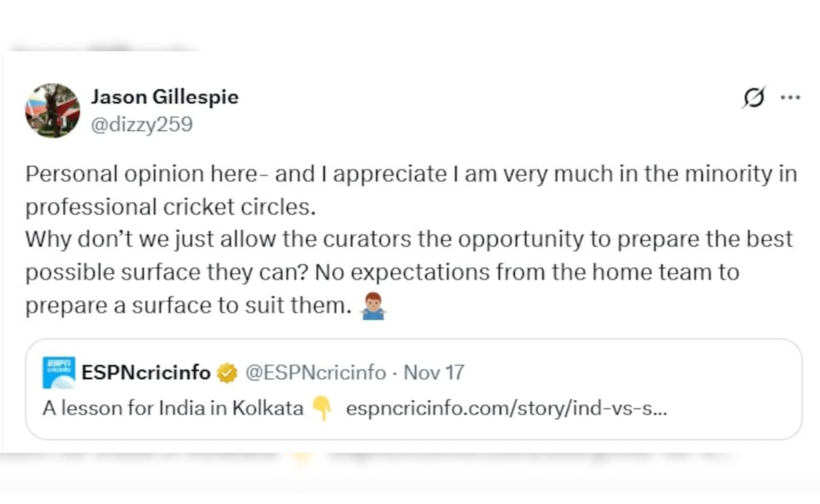Click the "possible surface they can?" line
Screen dimensions: 820x504
[161, 272]
